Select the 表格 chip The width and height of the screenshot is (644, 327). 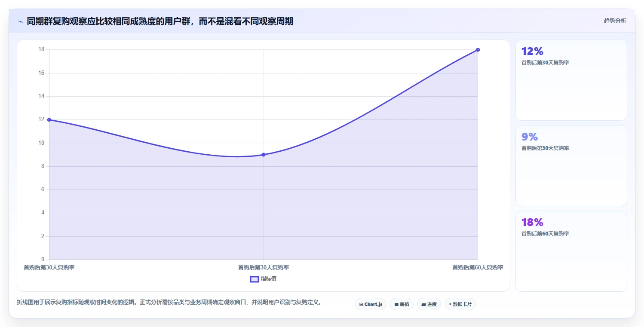click(x=402, y=304)
